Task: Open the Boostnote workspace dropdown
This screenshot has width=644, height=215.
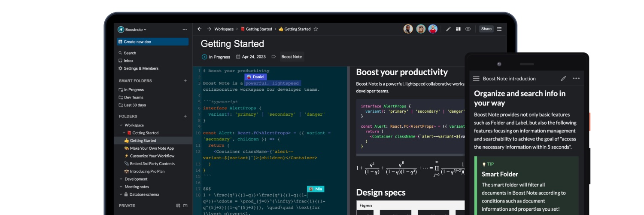Action: pos(133,30)
